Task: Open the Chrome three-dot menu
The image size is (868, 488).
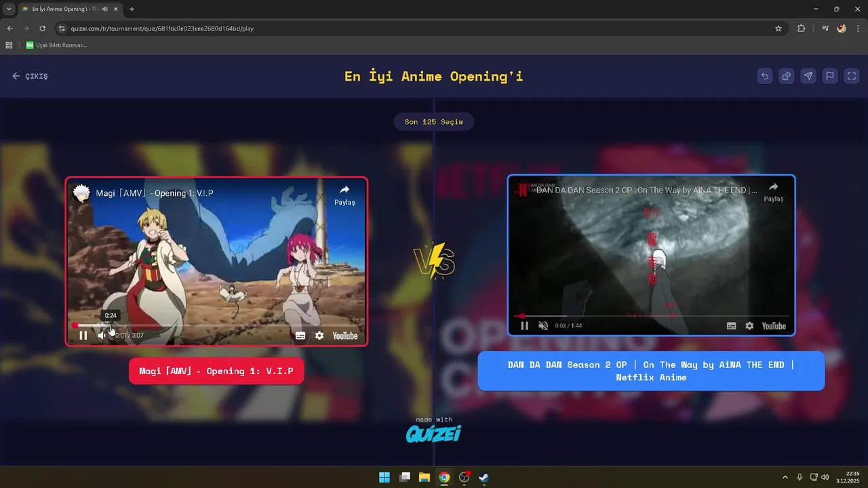Action: (858, 28)
